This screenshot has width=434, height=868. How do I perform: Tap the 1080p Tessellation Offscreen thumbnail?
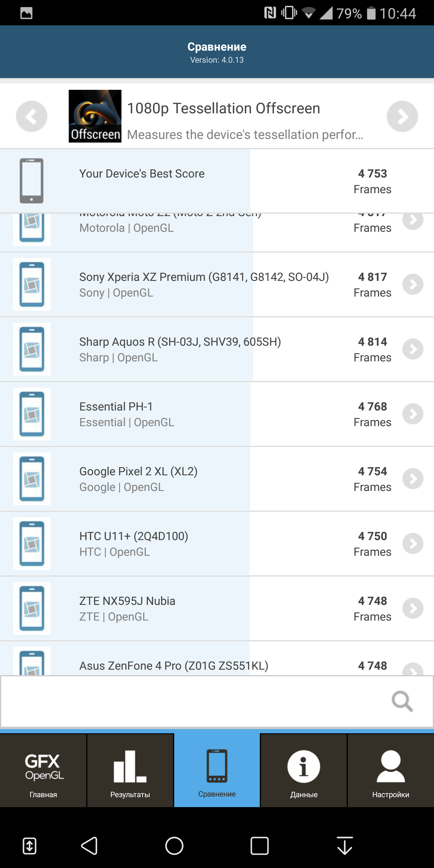click(95, 116)
